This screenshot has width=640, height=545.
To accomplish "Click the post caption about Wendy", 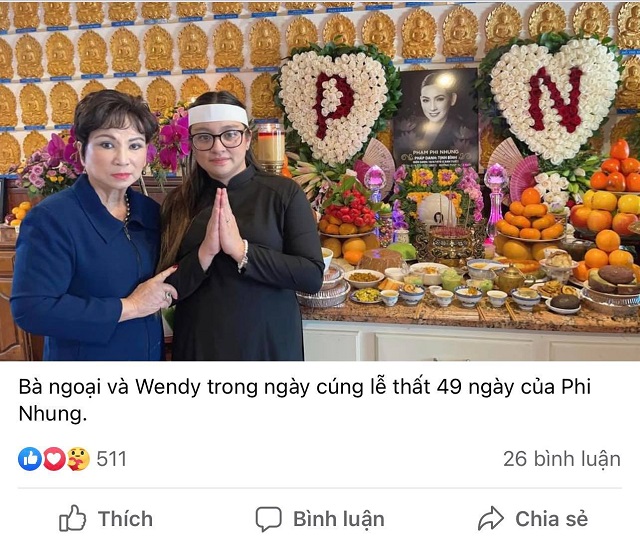I will coord(304,400).
